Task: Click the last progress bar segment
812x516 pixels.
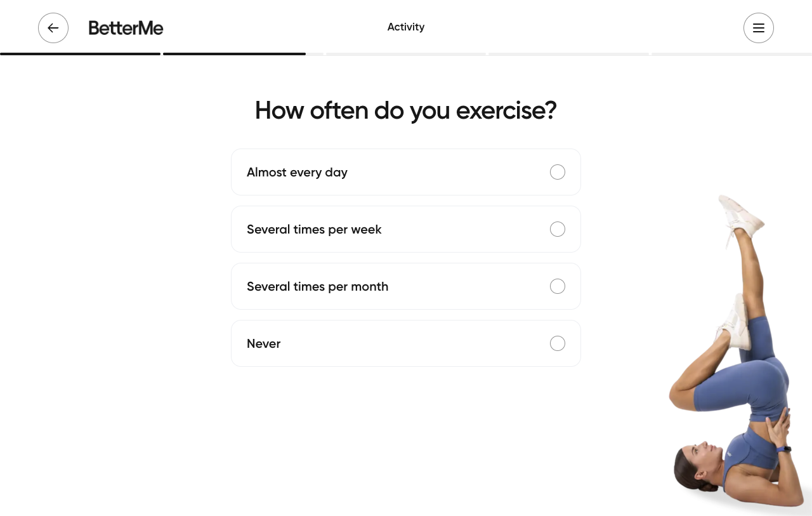Action: (731, 54)
